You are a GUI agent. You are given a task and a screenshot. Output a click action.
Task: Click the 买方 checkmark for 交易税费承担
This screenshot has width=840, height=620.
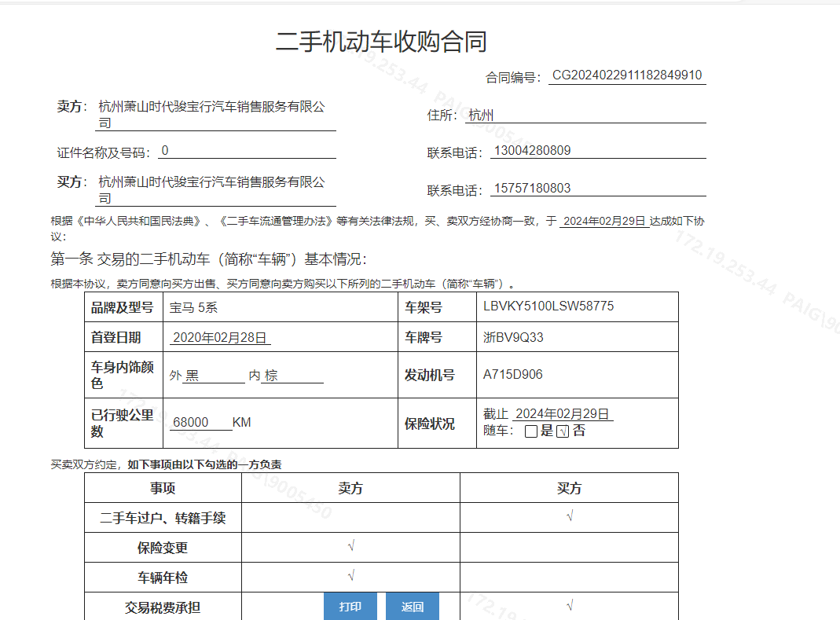pyautogui.click(x=570, y=606)
